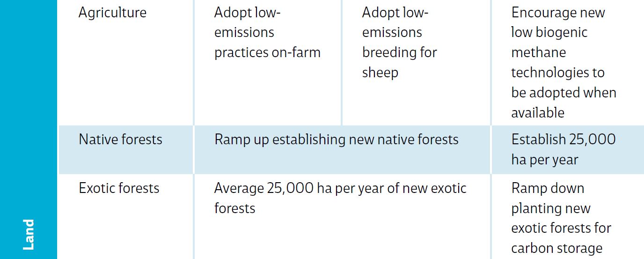The height and width of the screenshot is (259, 644).
Task: Select the "Encourage new low biogenic methane" cell
Action: [558, 33]
